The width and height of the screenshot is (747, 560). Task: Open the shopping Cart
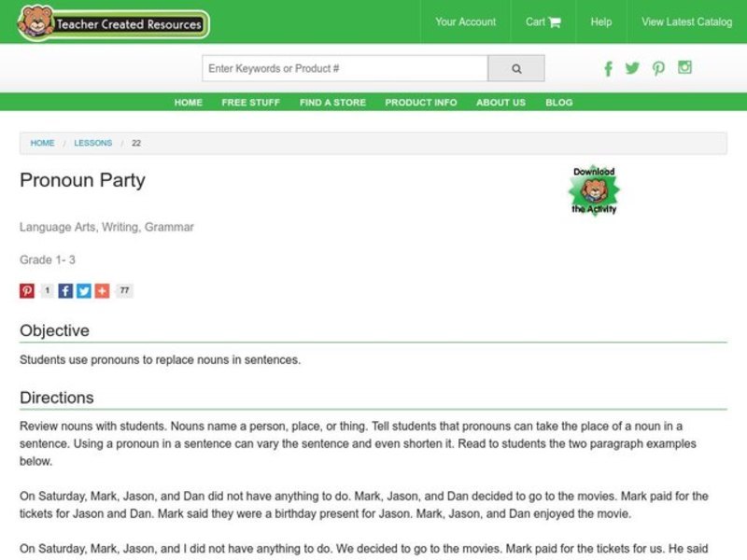pos(543,21)
